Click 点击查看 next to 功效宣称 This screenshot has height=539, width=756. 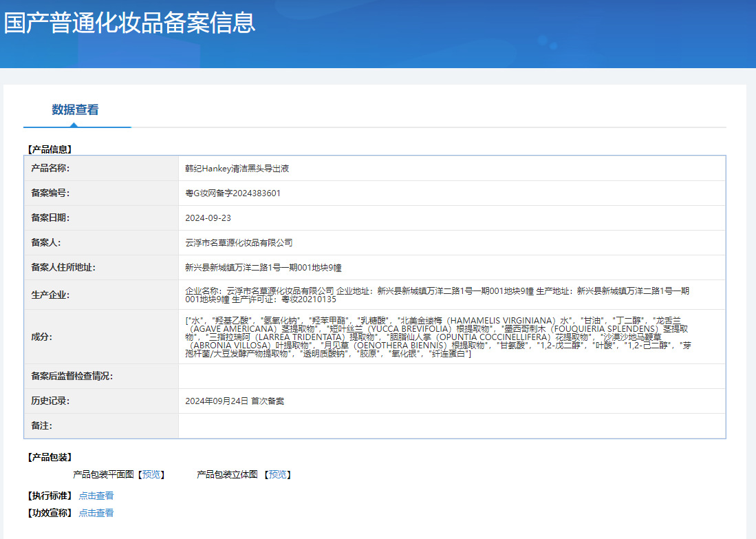96,513
